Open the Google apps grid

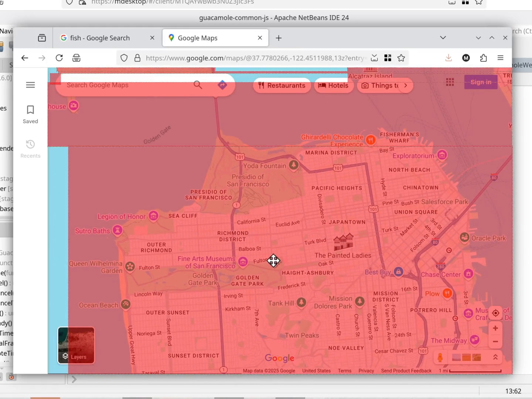click(450, 82)
